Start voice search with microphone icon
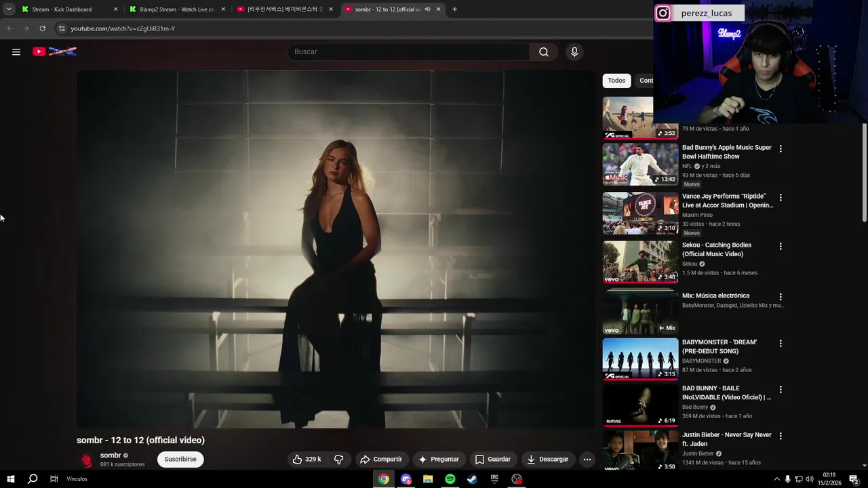 (x=574, y=52)
